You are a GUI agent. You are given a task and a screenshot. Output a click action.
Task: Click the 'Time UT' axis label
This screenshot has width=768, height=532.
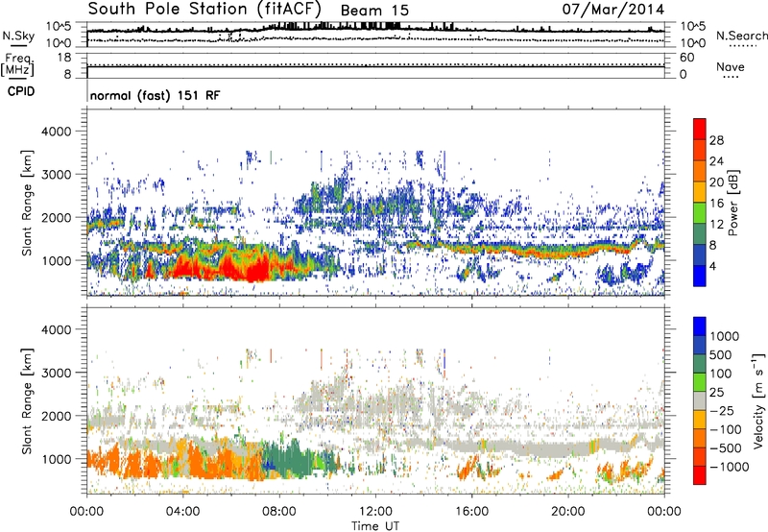click(x=375, y=525)
